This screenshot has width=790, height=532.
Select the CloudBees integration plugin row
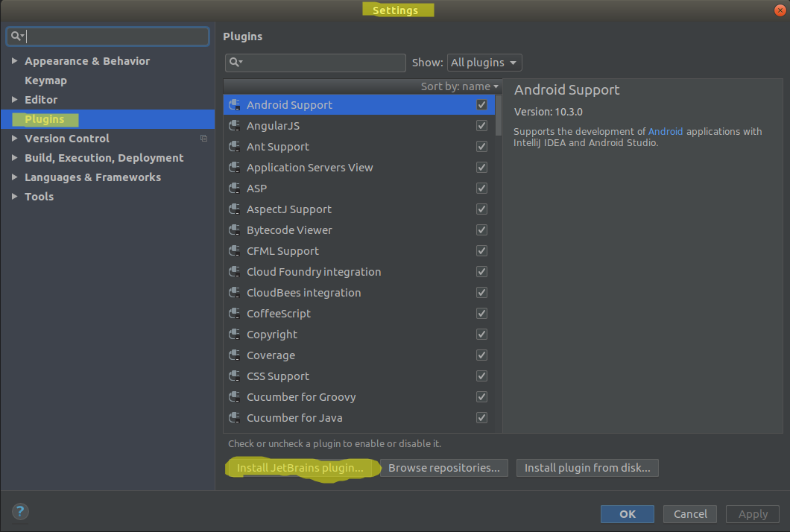[x=359, y=293]
